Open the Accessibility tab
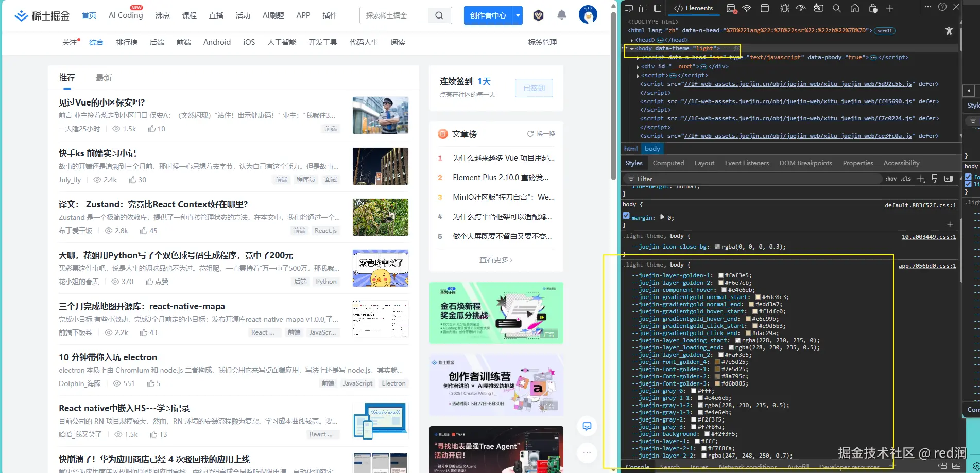Screen dimensions: 980x473 point(901,163)
